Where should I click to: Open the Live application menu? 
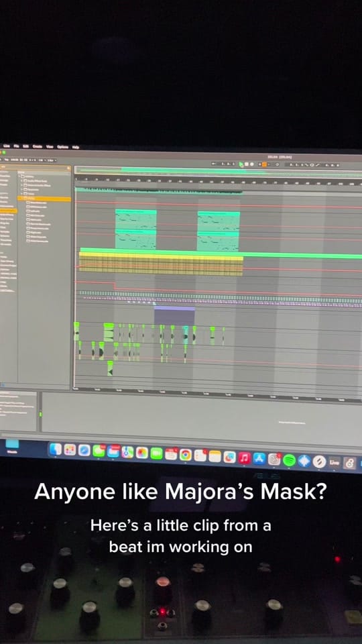click(7, 146)
